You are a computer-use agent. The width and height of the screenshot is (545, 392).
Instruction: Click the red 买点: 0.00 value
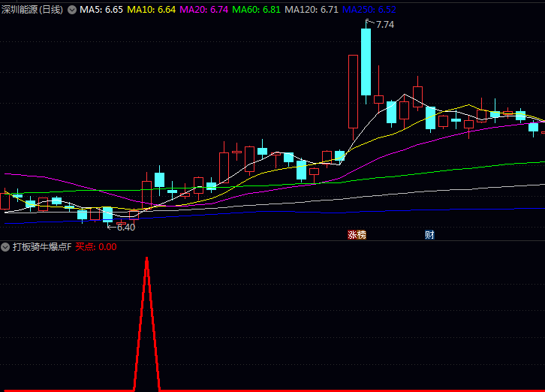click(96, 246)
